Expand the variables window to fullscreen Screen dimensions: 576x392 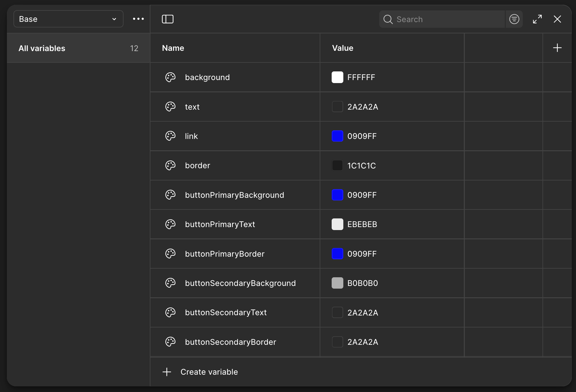point(537,19)
